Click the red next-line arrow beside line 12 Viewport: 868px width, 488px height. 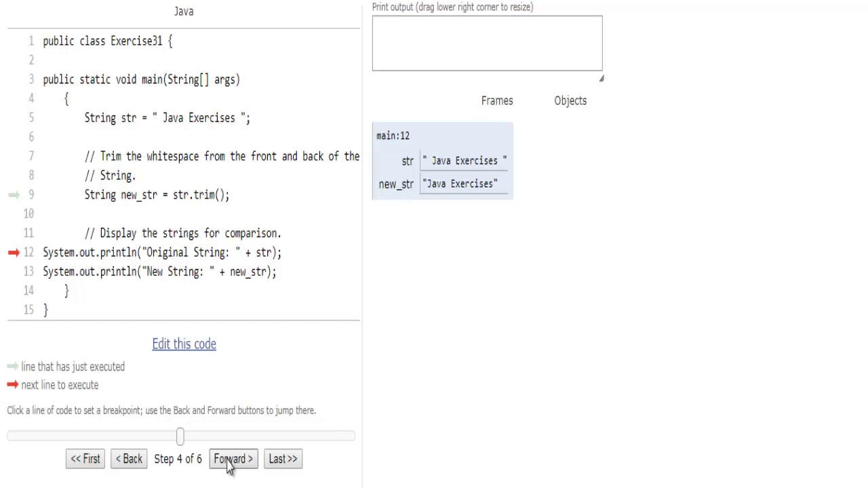point(14,252)
